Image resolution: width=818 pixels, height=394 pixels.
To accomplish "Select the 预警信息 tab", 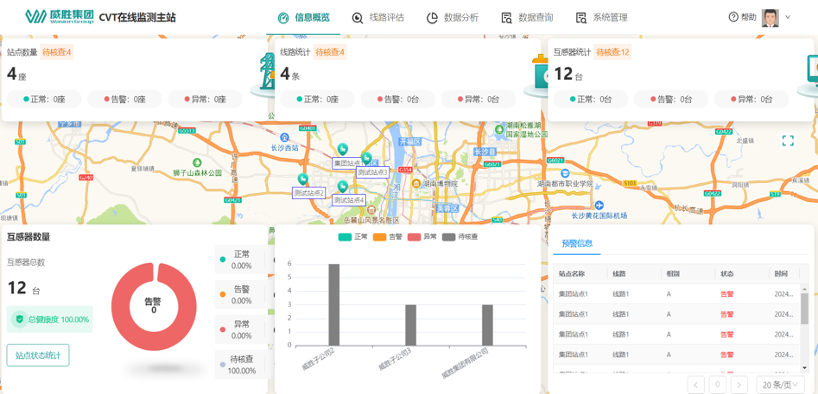I will [x=577, y=243].
